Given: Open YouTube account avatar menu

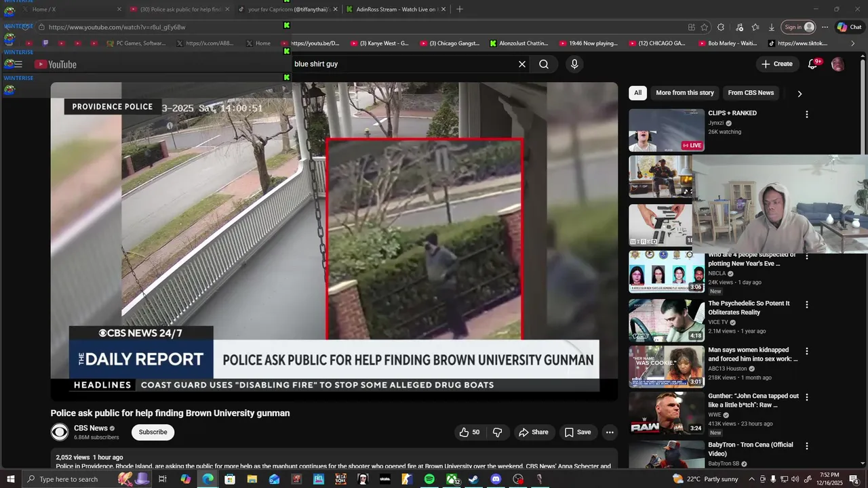Looking at the screenshot, I should coord(837,64).
